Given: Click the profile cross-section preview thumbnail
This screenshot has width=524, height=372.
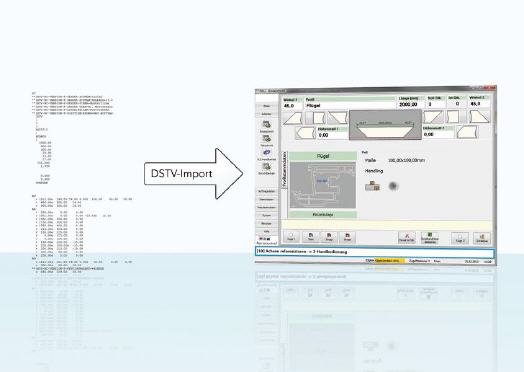Looking at the screenshot, I should click(x=323, y=185).
